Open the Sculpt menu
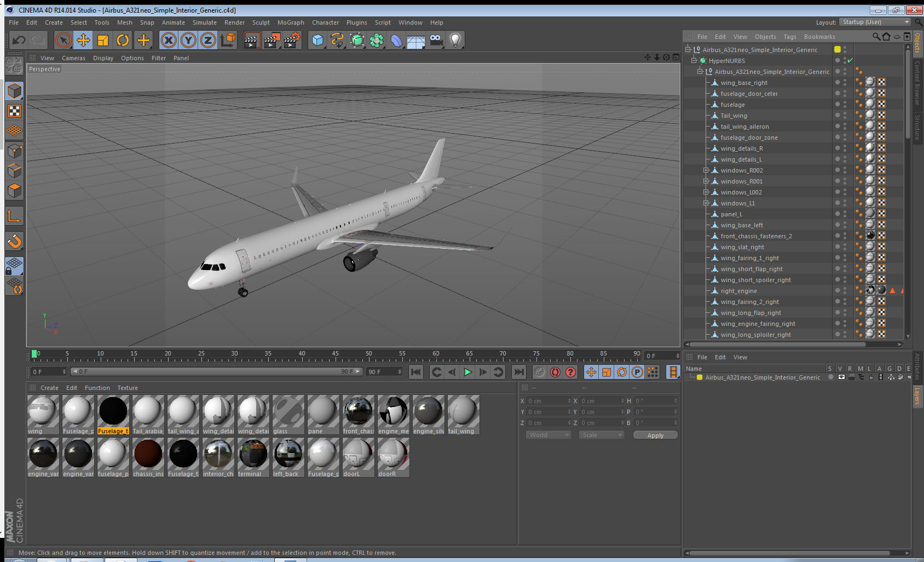The width and height of the screenshot is (924, 562). click(261, 22)
